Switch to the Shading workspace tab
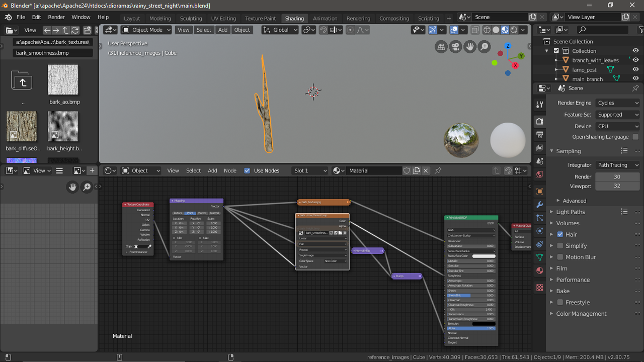 pyautogui.click(x=294, y=18)
